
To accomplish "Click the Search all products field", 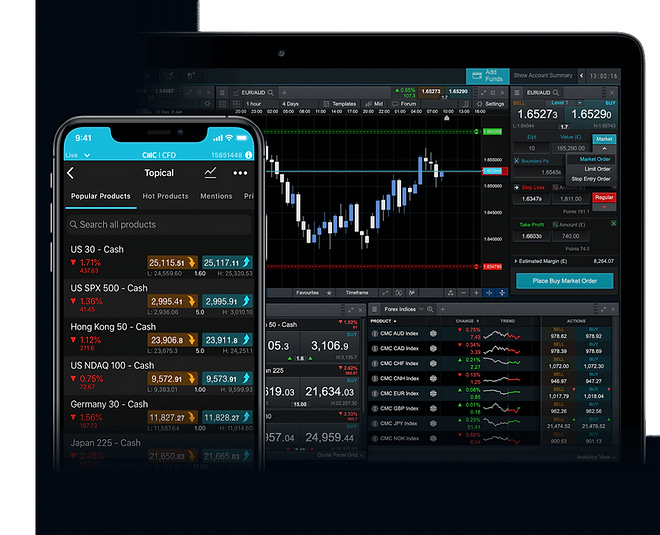I will pos(160,225).
